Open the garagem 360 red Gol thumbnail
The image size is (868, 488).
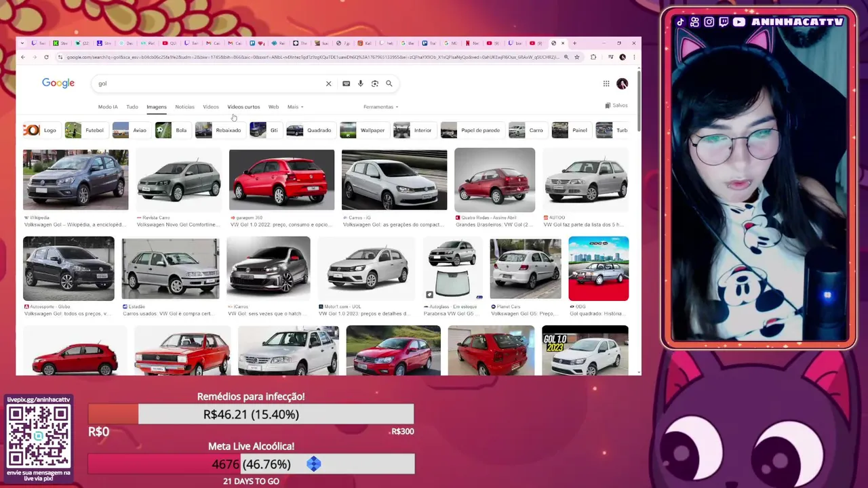[281, 180]
